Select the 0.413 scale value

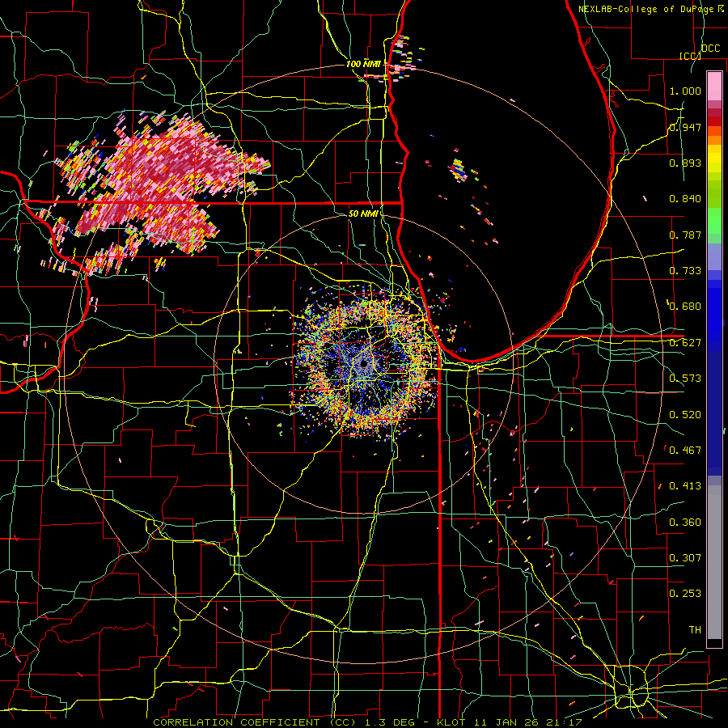685,486
